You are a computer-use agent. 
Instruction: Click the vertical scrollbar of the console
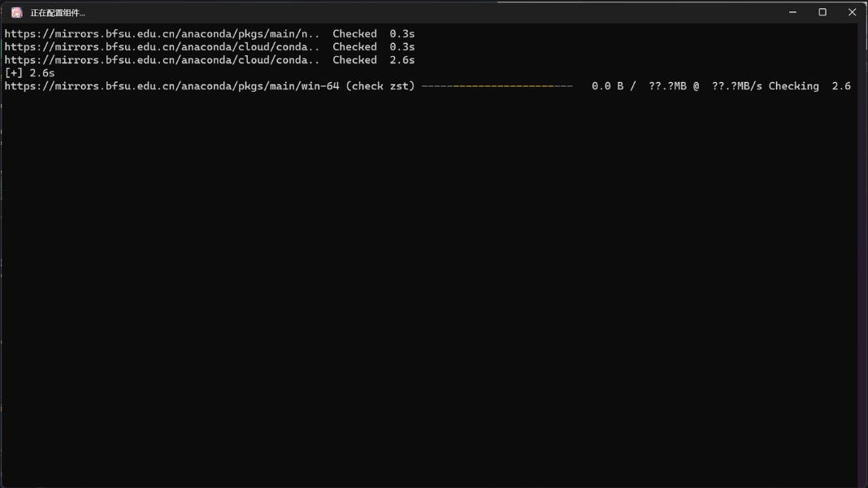pyautogui.click(x=862, y=254)
